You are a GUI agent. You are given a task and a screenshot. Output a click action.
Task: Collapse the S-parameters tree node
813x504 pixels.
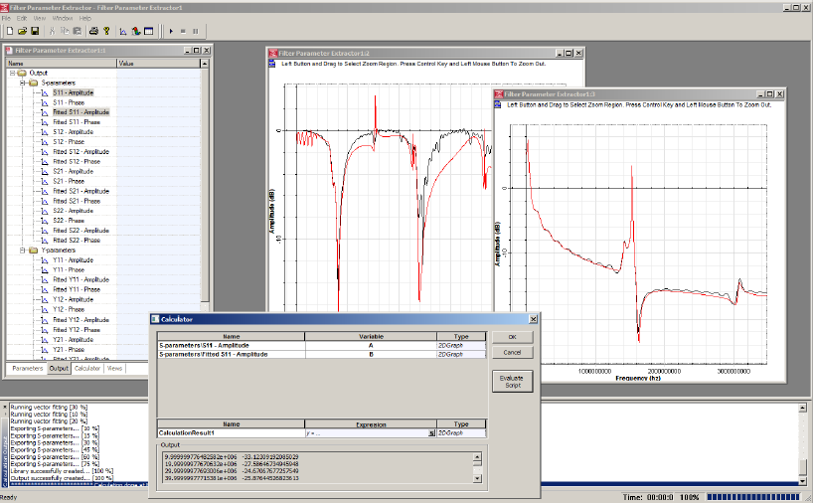21,83
